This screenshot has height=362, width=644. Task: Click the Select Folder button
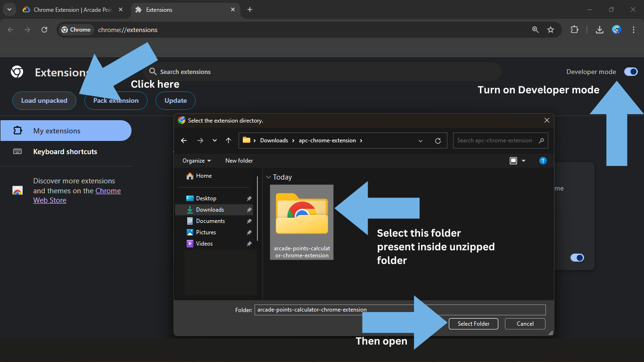pyautogui.click(x=473, y=324)
